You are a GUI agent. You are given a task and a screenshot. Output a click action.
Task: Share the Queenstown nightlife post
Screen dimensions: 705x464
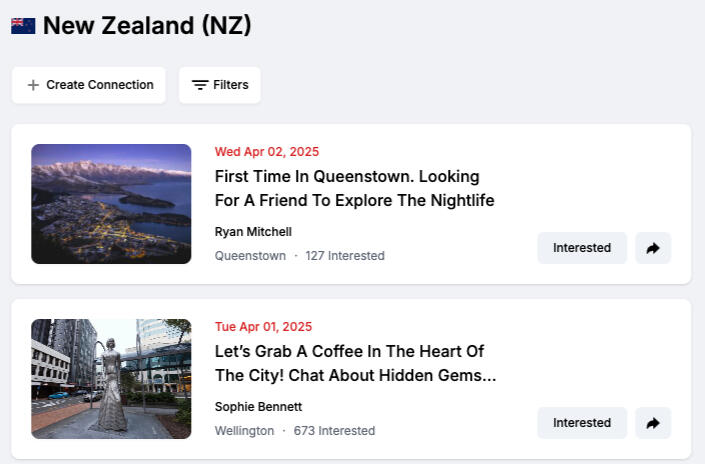(653, 248)
